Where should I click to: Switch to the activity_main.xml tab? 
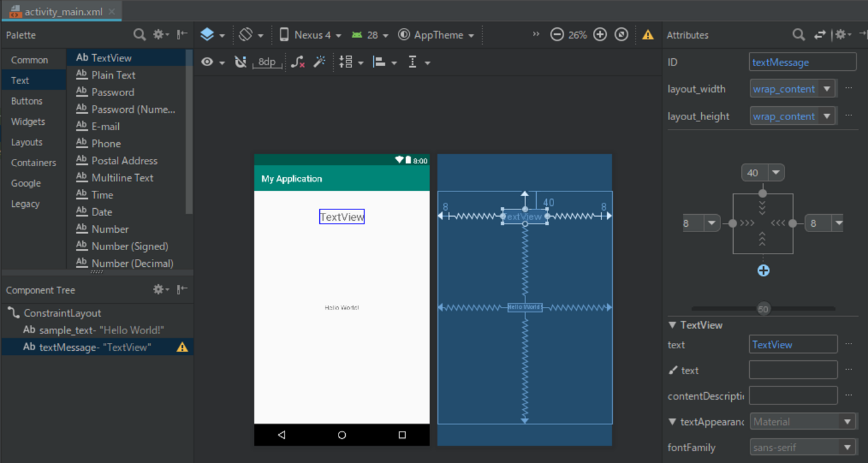click(63, 11)
